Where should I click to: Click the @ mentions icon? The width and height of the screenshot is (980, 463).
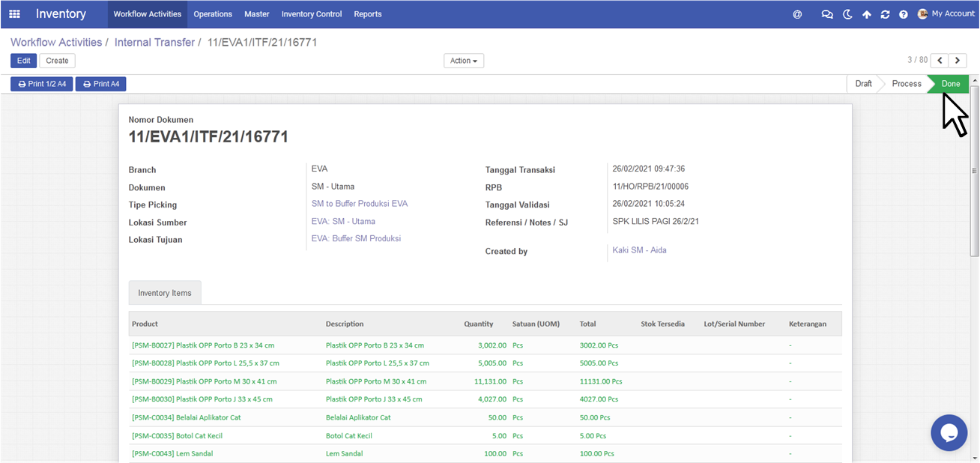(x=797, y=14)
